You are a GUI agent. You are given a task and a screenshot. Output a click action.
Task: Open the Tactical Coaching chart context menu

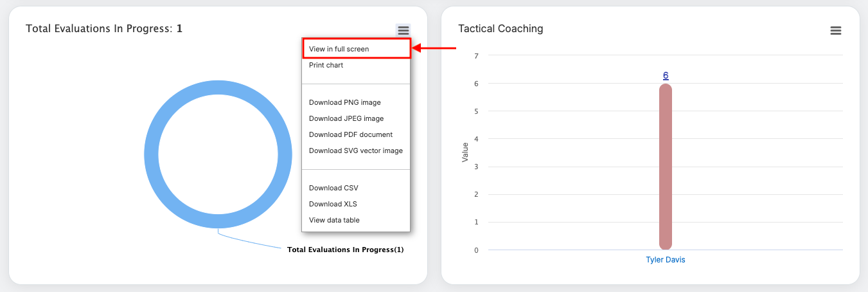pos(835,30)
